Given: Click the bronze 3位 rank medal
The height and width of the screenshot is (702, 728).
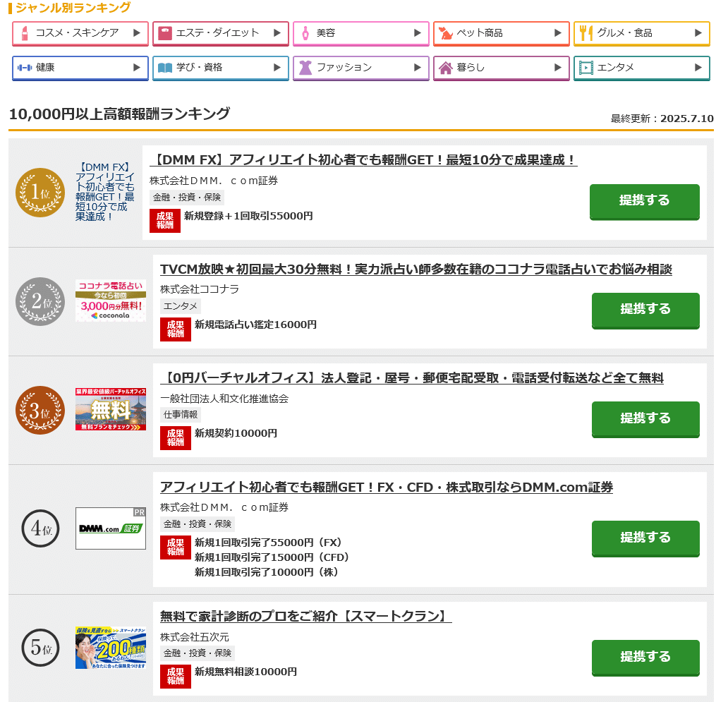Looking at the screenshot, I should 40,411.
